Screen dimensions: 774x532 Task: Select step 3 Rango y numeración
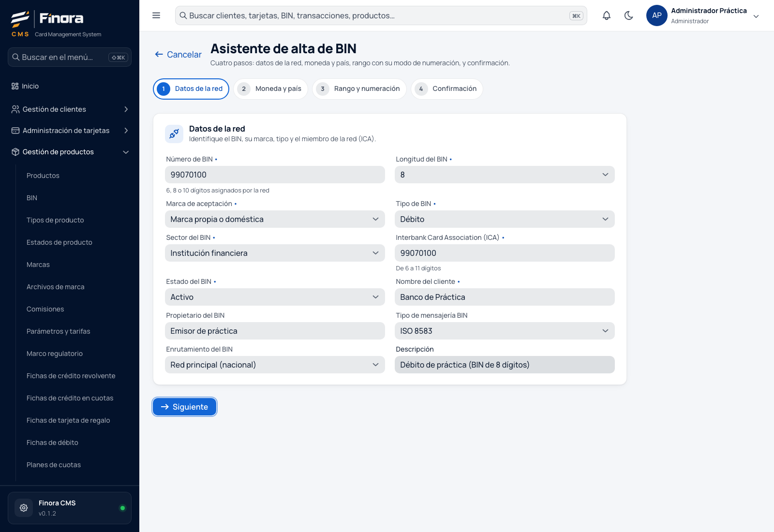point(359,89)
